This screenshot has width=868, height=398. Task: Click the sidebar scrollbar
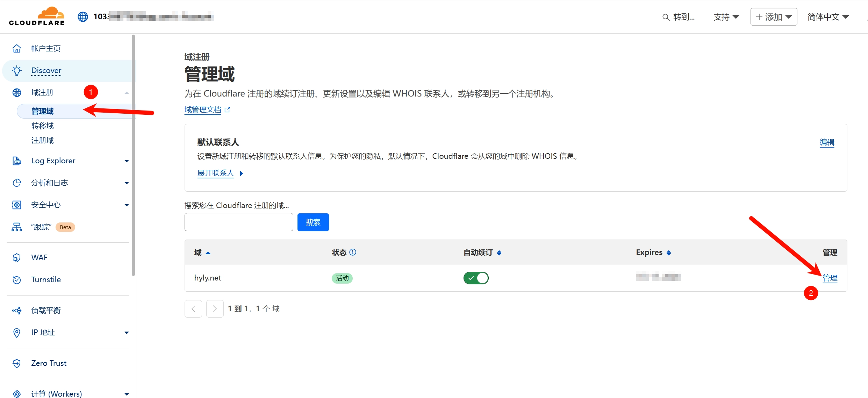point(133,155)
